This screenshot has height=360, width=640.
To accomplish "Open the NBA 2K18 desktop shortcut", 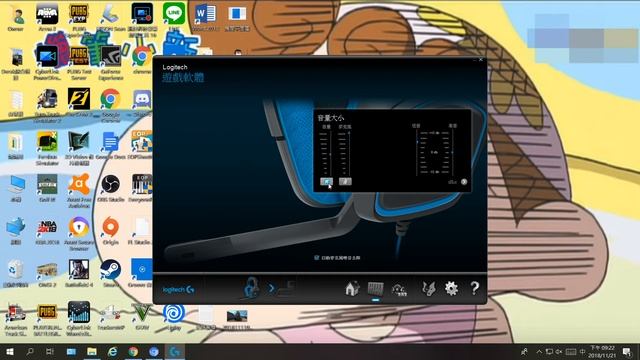I will pos(47,231).
